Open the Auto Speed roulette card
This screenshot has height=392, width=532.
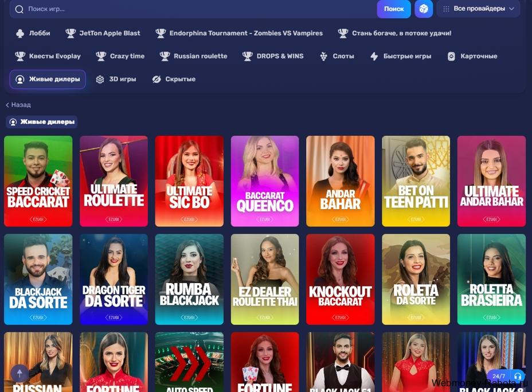click(x=189, y=362)
